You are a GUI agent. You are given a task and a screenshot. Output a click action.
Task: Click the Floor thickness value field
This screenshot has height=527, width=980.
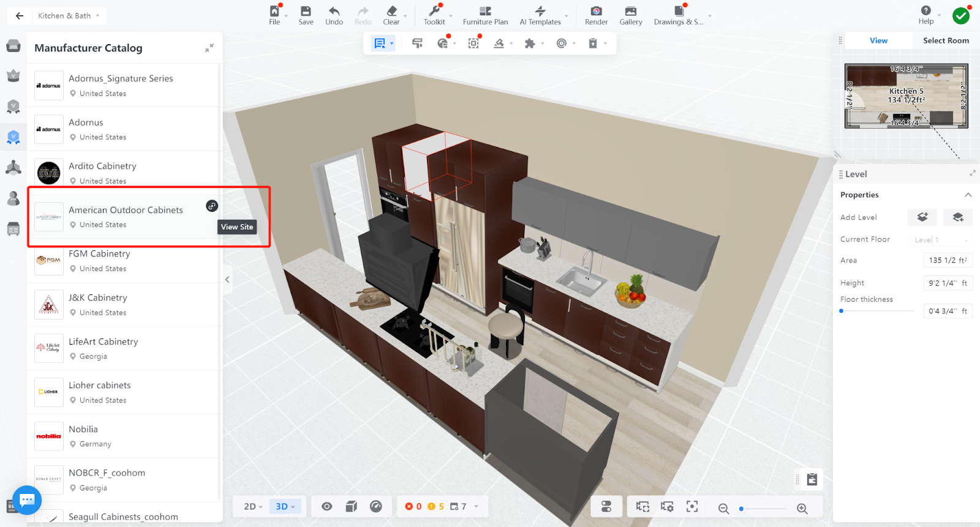click(948, 311)
